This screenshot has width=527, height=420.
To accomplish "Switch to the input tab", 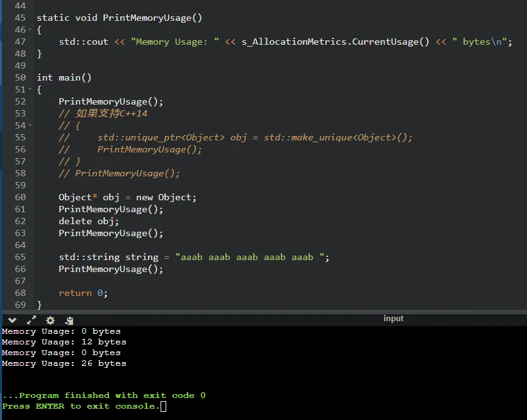I will (x=393, y=319).
